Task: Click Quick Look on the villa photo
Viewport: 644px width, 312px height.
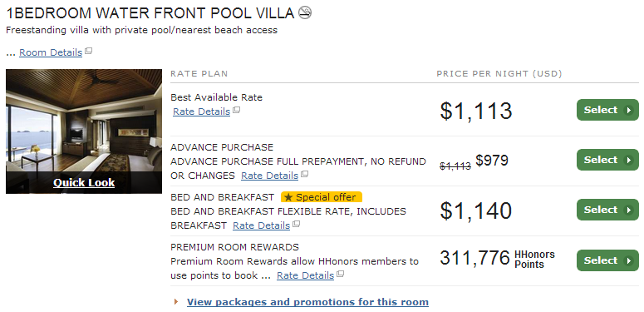Action: (x=84, y=182)
